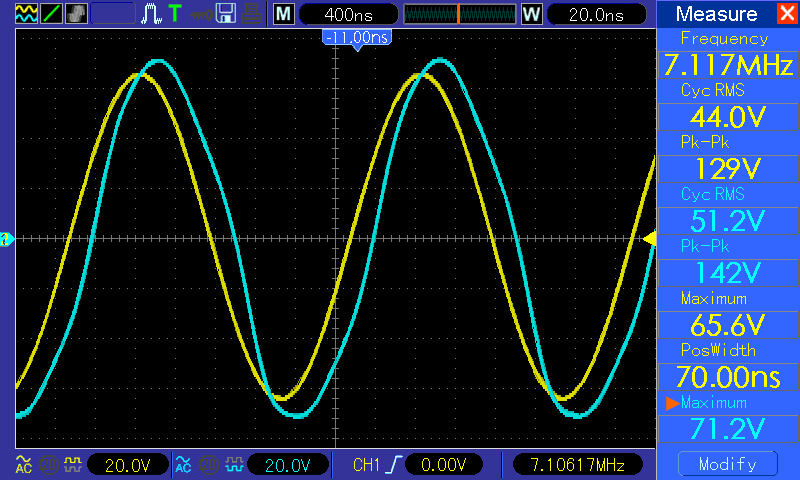Click the W window timebase icon
The width and height of the screenshot is (800, 480).
point(531,14)
